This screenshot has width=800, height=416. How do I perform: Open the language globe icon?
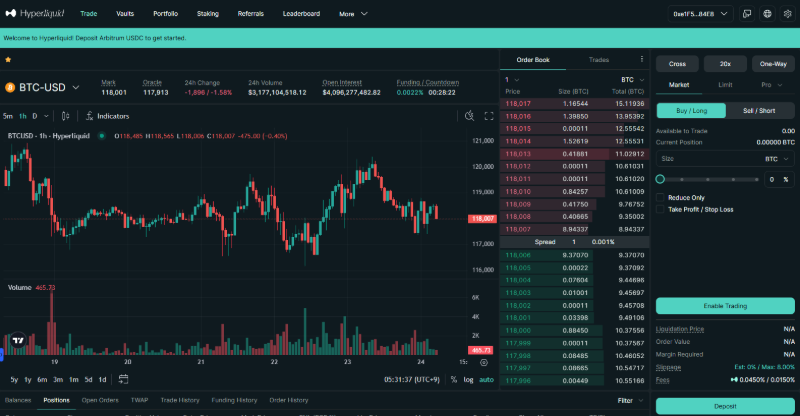tap(767, 14)
